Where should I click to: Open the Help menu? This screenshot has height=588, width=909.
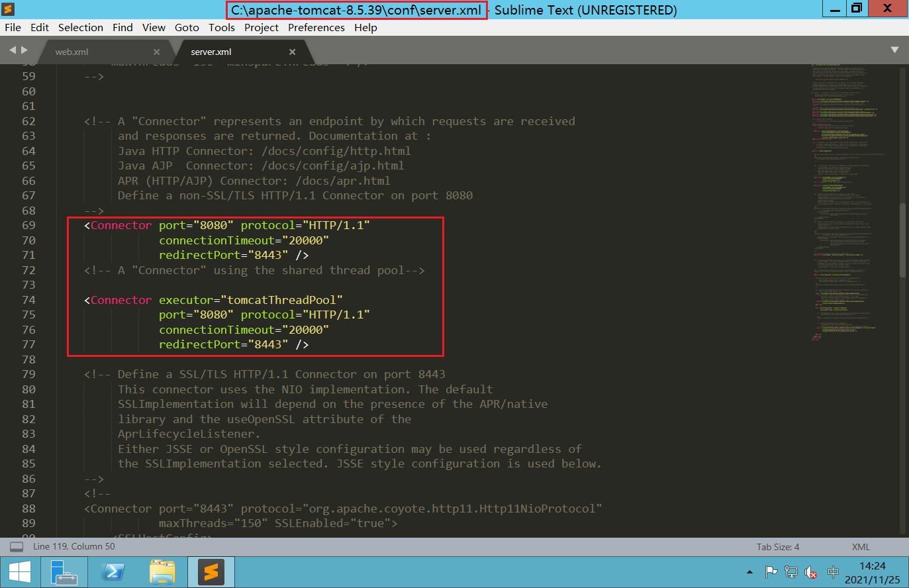click(365, 27)
